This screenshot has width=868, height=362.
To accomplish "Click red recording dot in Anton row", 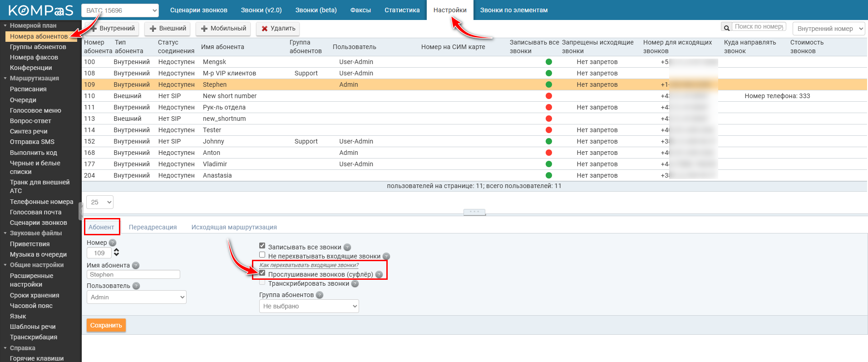I will click(x=549, y=153).
